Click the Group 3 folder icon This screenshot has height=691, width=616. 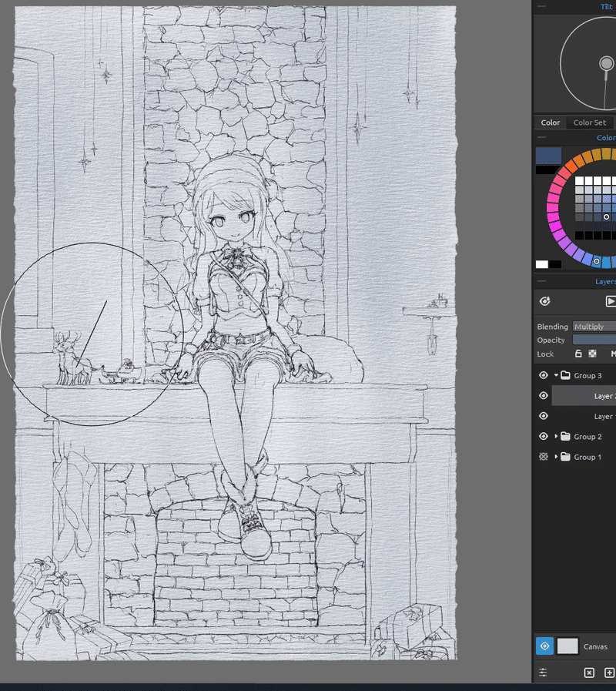565,375
